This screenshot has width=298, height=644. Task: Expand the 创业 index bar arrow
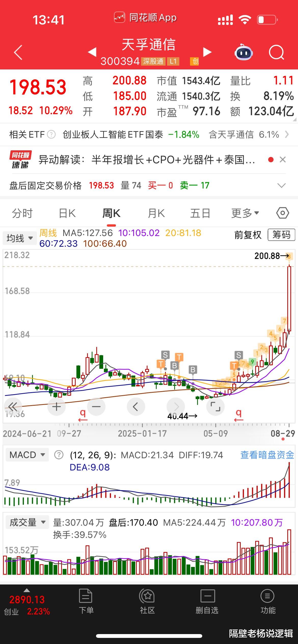coord(27,590)
